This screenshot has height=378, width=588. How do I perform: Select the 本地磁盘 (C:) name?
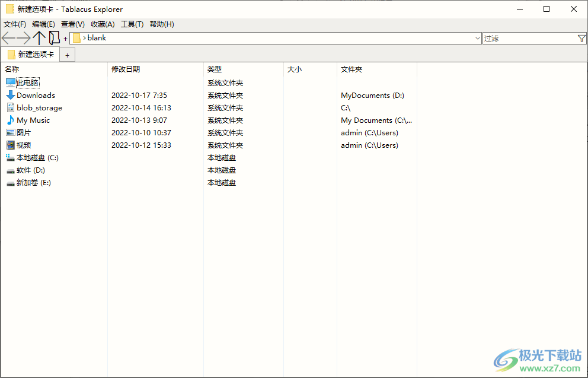(37, 158)
